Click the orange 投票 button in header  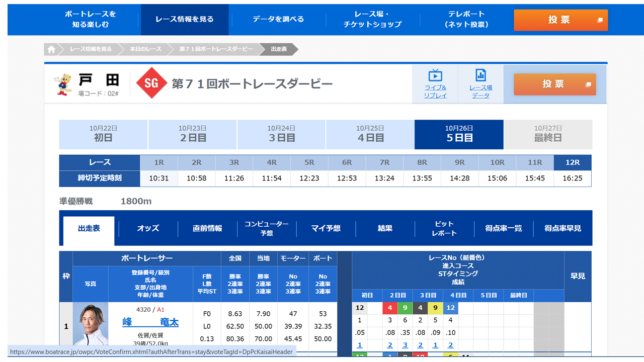click(x=560, y=20)
